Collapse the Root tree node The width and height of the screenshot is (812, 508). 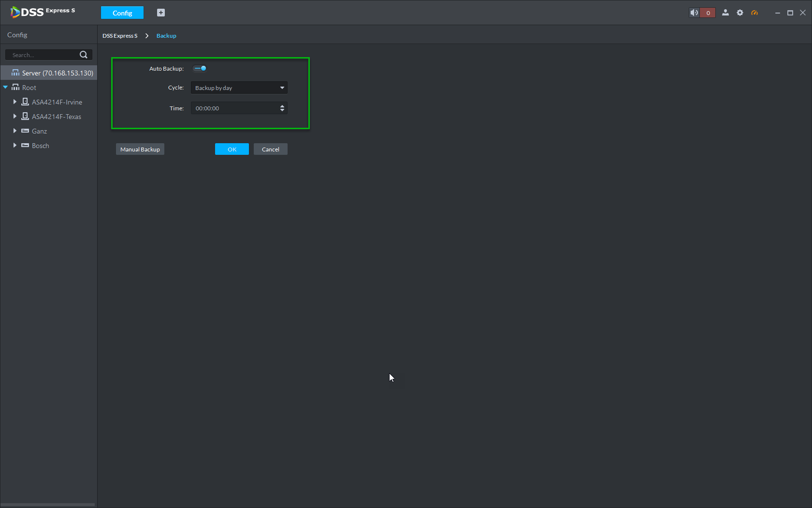pyautogui.click(x=5, y=88)
